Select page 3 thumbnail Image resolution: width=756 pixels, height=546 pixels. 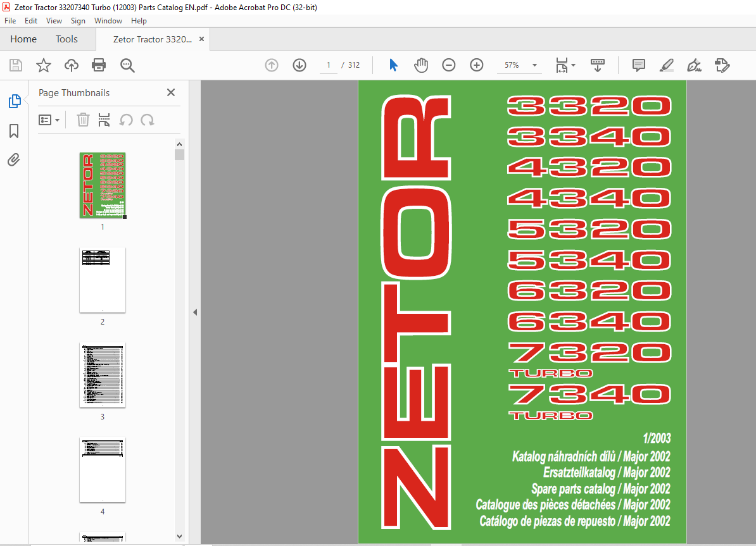click(103, 375)
